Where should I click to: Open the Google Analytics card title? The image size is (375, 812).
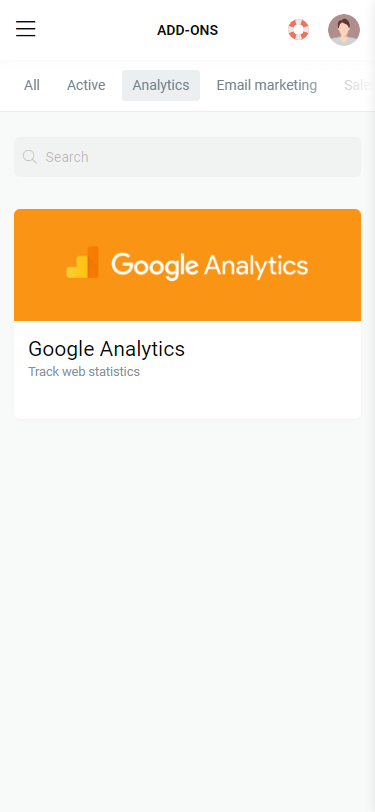(106, 349)
